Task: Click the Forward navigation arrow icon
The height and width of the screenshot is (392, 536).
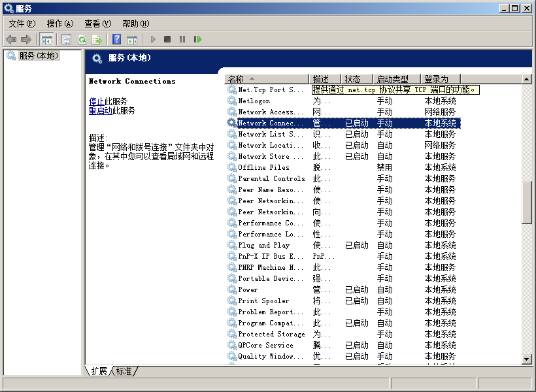Action: (26, 39)
